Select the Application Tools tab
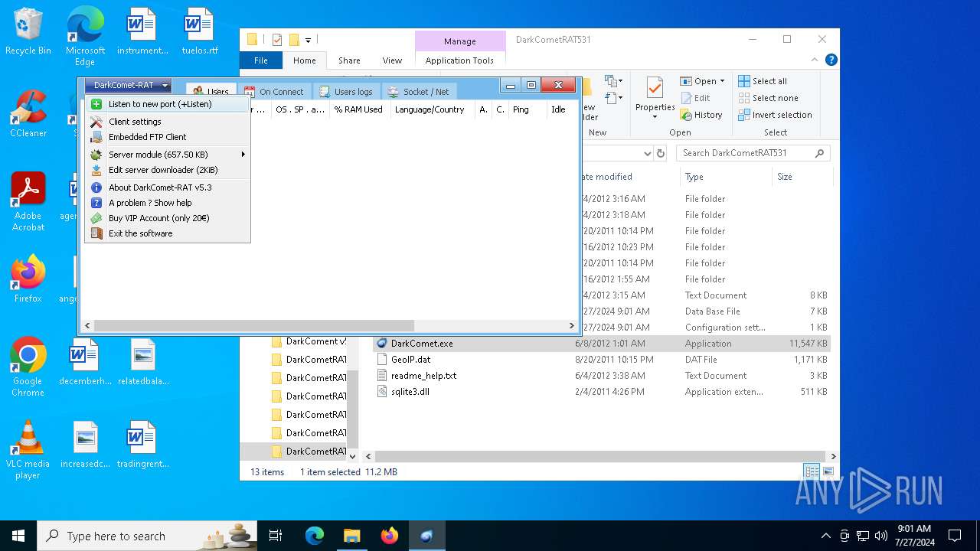The height and width of the screenshot is (551, 980). coord(459,60)
